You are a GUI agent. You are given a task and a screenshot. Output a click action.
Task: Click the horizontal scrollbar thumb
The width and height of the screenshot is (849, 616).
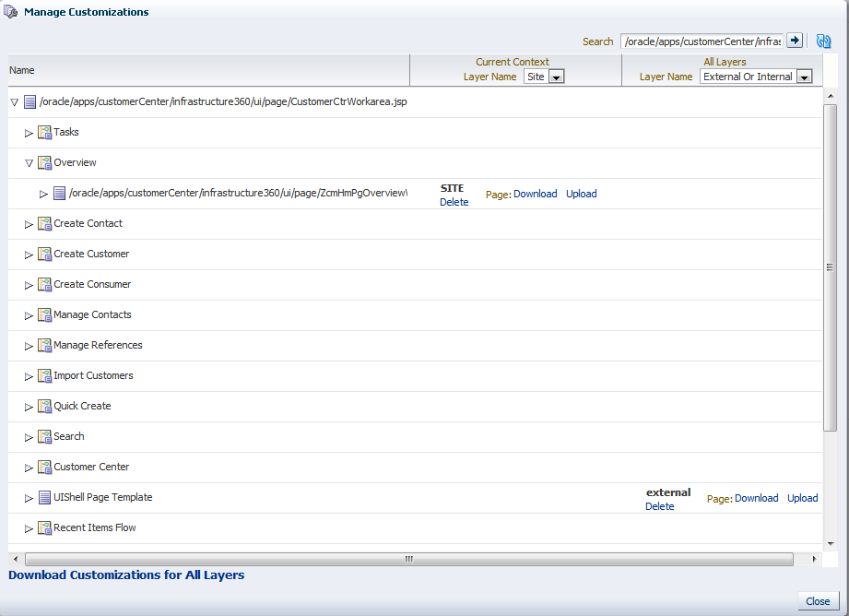tap(409, 559)
